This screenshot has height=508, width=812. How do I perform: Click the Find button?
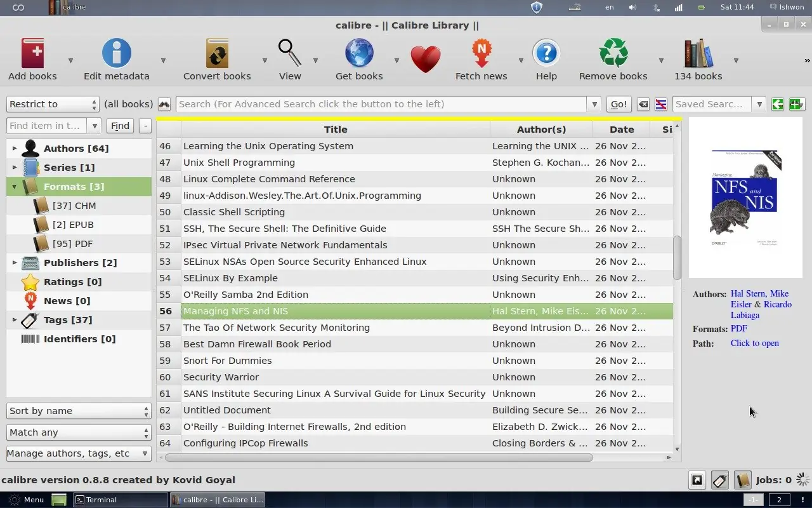[120, 126]
